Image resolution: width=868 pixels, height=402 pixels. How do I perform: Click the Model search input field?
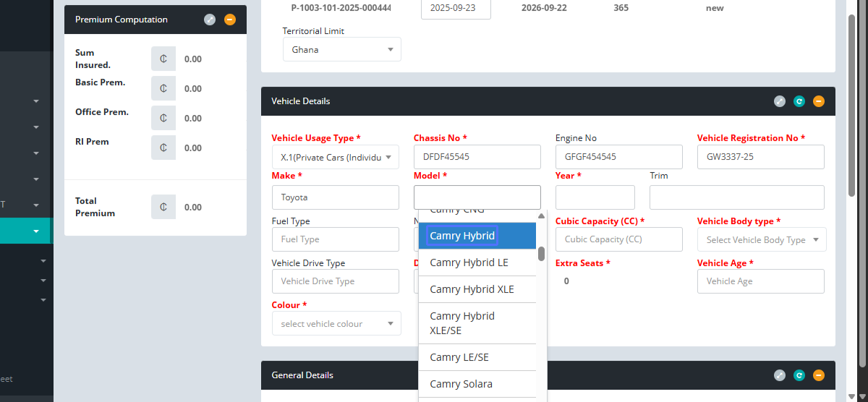pos(477,197)
